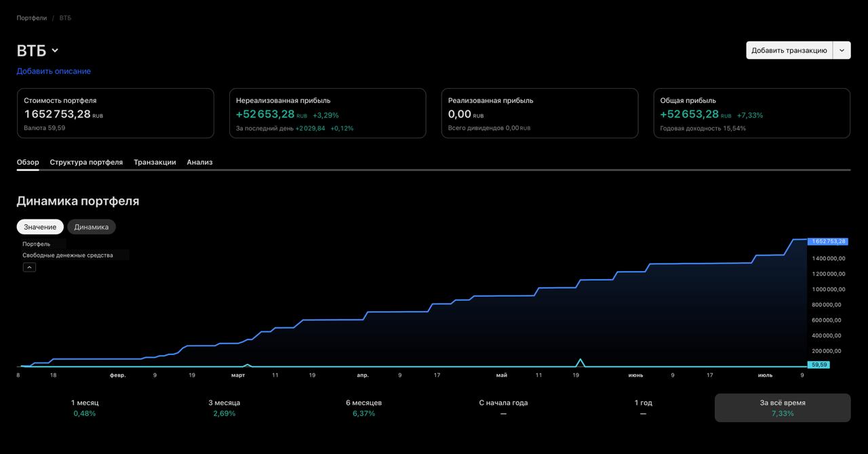Click the Портфели breadcrumb link
Screen dimensions: 868x454
tap(32, 18)
